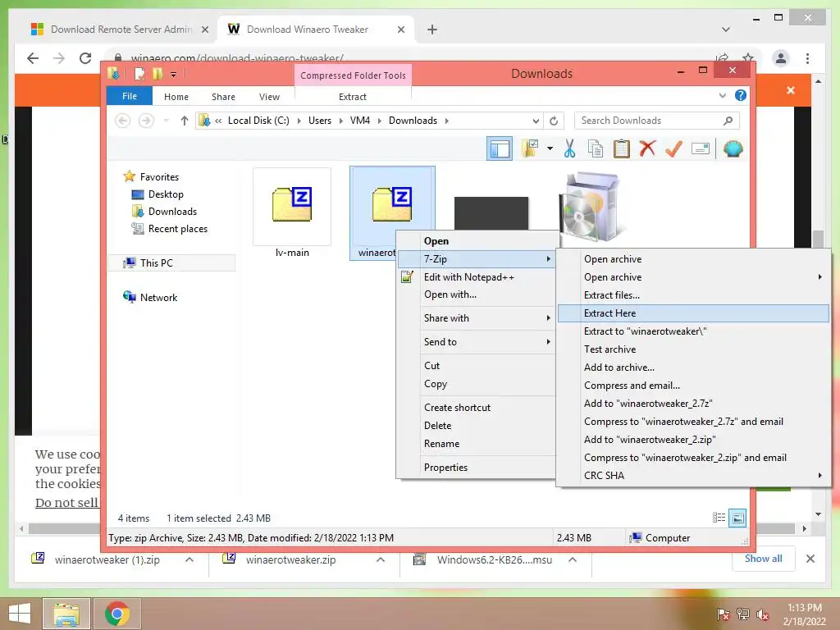Open menu arrow for winaerotweaker.zip download
The height and width of the screenshot is (630, 840).
381,559
